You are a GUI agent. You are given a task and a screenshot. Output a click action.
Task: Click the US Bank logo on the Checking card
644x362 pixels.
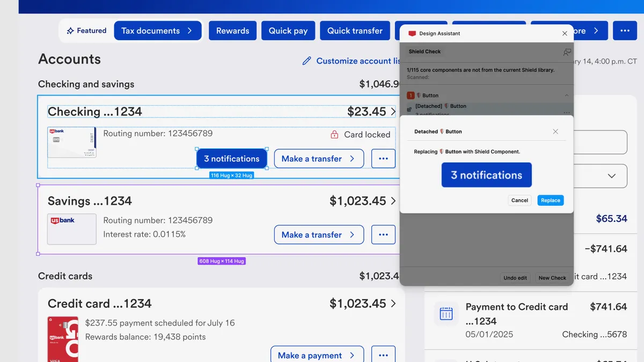coord(58,130)
